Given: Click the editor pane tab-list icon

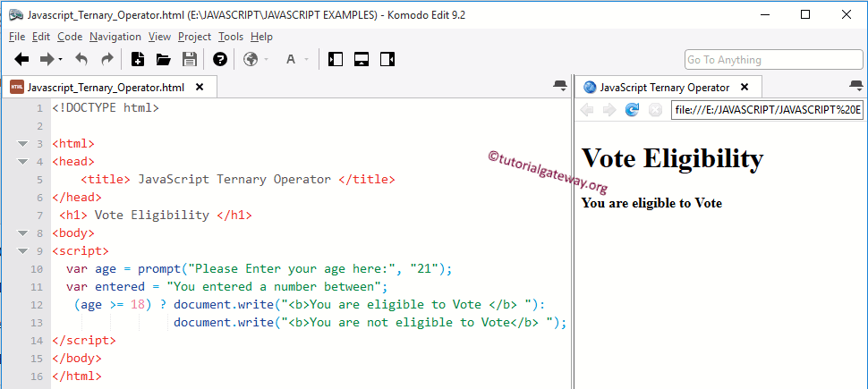Looking at the screenshot, I should pos(560,85).
